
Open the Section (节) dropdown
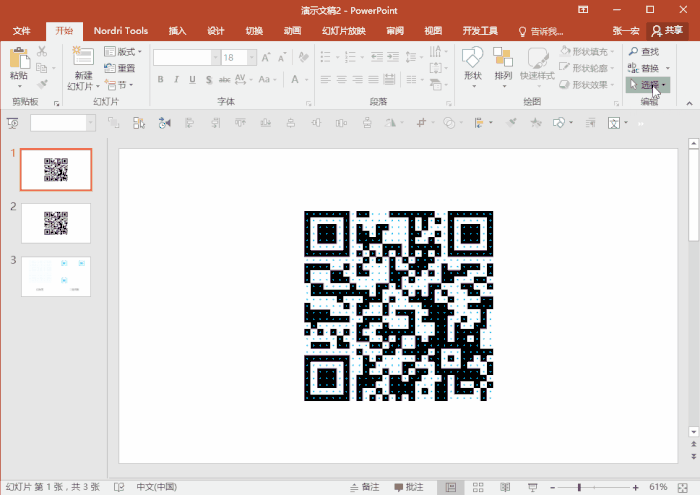click(x=119, y=84)
